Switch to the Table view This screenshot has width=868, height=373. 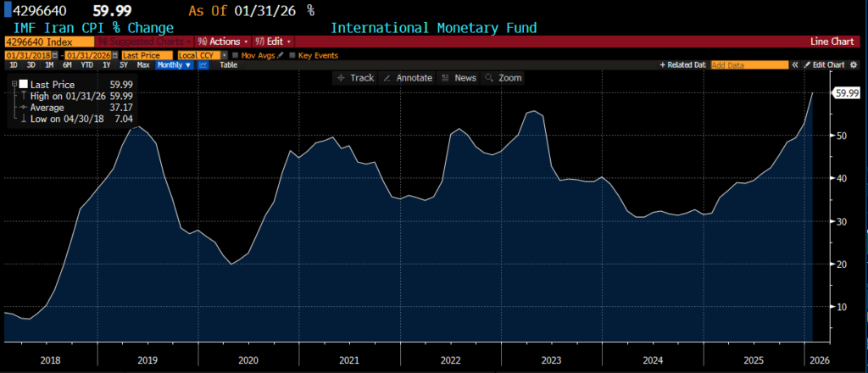pos(228,64)
